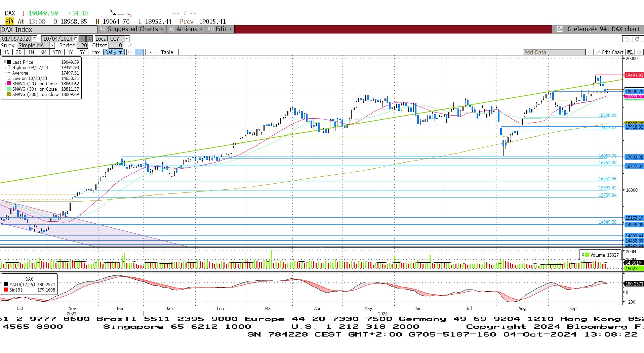Click the intraday sparkline mini chart
644x353 pixels.
pyautogui.click(x=121, y=13)
